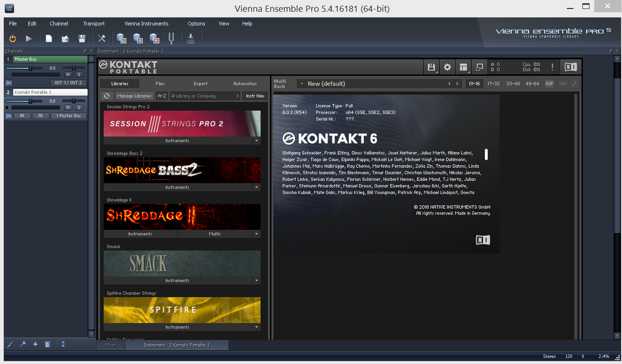Screen dimensions: 622x364
Task: Open the 1 Master Bus output dropdown
Action: point(69,116)
